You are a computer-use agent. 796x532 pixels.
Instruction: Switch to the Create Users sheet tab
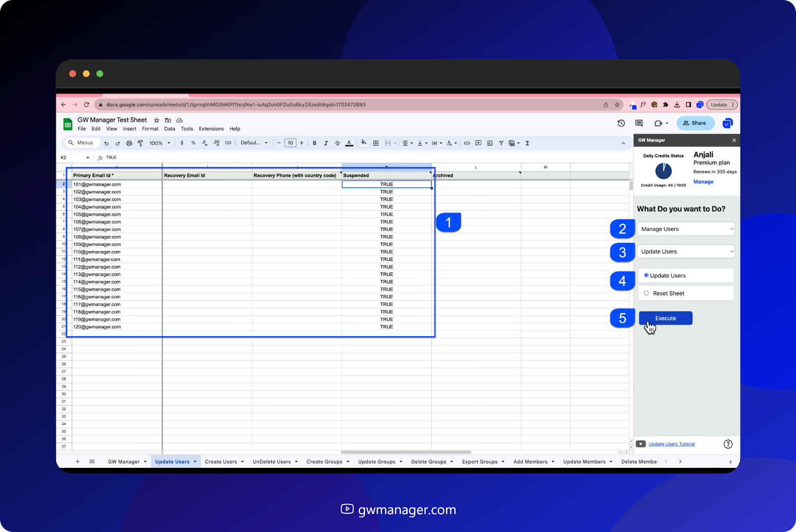(x=224, y=462)
